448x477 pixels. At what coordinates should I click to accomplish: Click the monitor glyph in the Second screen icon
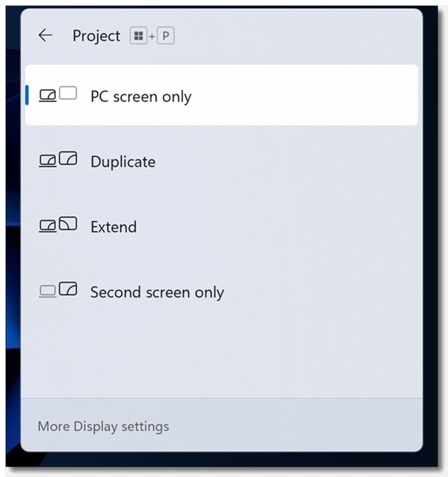[68, 289]
